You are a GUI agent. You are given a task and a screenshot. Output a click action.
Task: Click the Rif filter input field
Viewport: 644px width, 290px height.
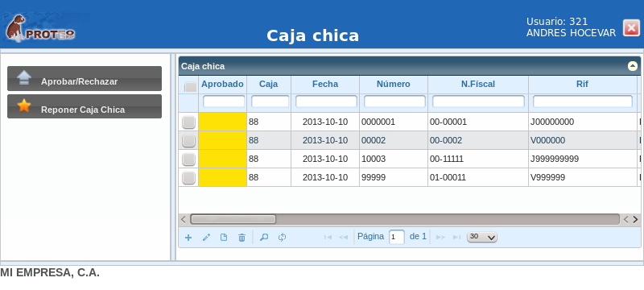click(x=583, y=101)
